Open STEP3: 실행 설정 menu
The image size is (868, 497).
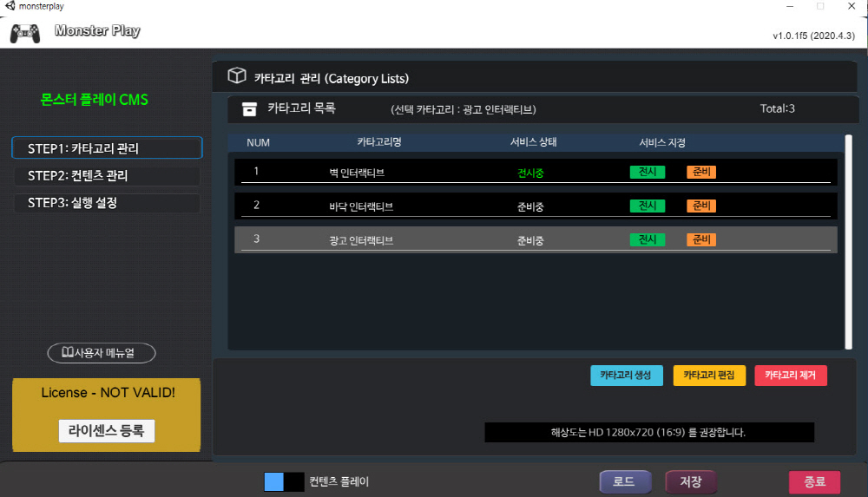[107, 203]
